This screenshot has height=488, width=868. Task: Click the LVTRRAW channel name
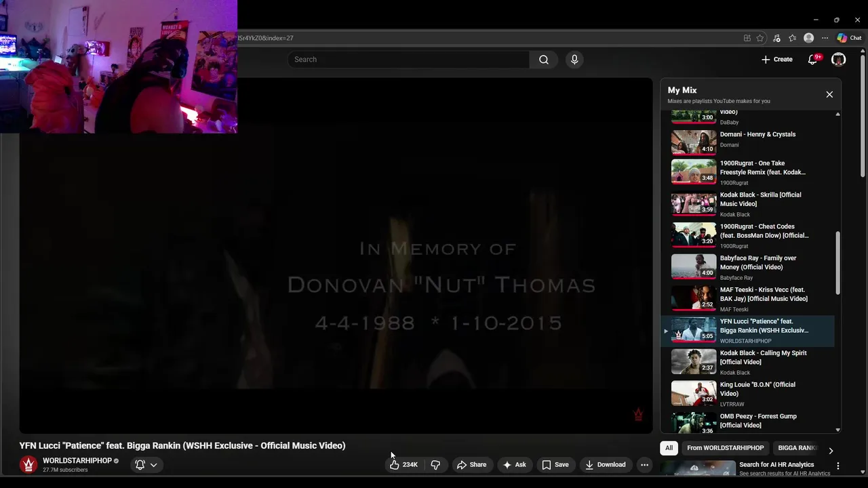point(732,405)
